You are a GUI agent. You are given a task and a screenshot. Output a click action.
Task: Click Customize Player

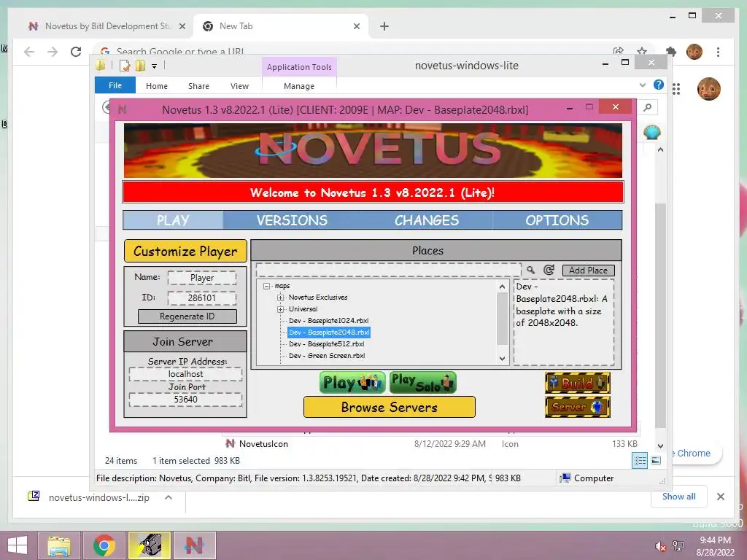[x=185, y=251]
